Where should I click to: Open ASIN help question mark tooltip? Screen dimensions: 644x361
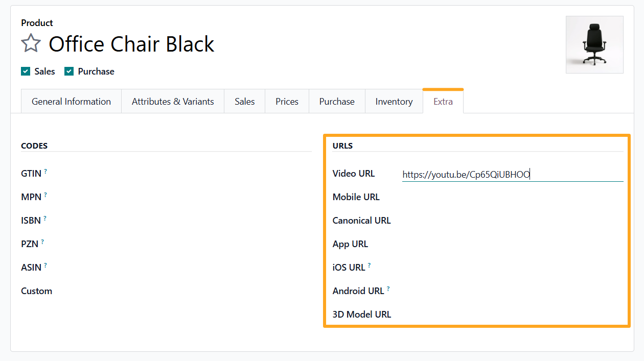tap(45, 265)
